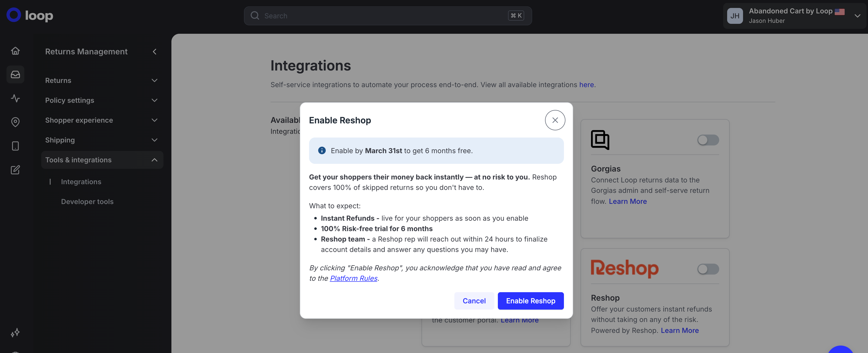
Task: Click the Search input field
Action: [x=388, y=16]
